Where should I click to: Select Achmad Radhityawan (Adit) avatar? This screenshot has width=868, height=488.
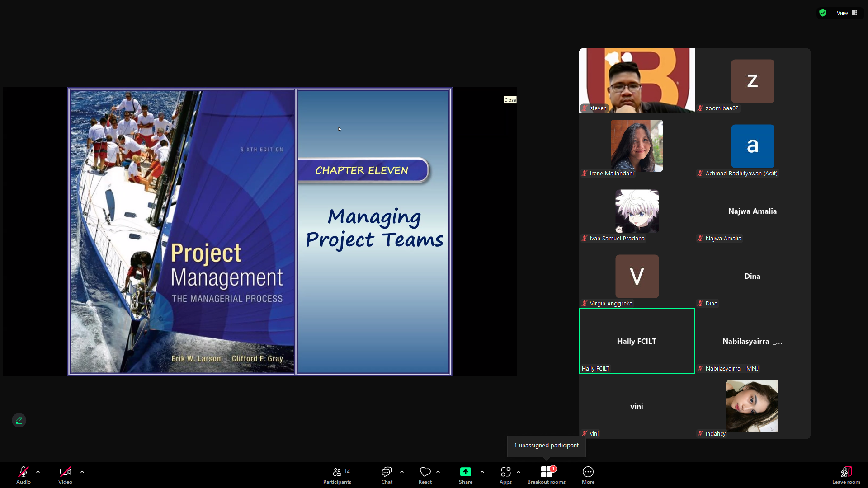point(753,146)
